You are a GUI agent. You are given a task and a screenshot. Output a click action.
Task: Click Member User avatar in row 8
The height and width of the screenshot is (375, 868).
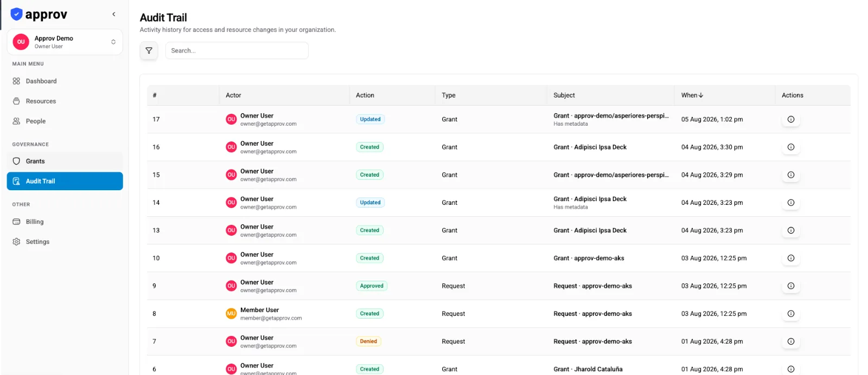tap(231, 314)
